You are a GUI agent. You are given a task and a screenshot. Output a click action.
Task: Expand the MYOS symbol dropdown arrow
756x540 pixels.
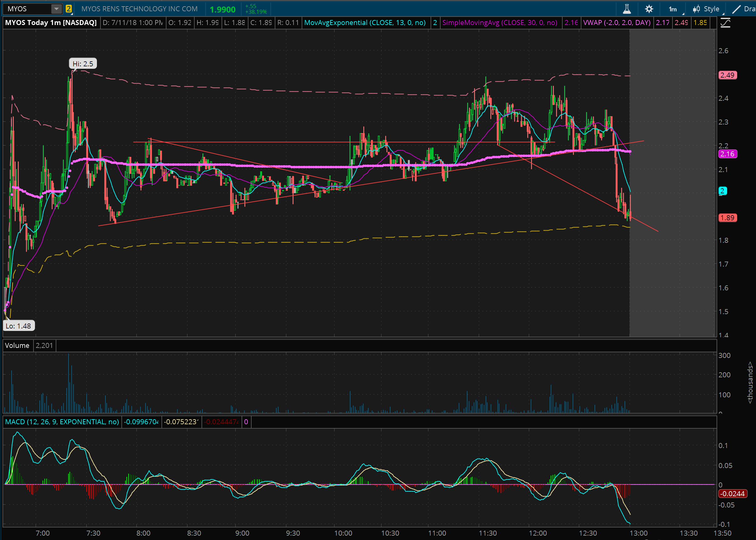coord(57,9)
